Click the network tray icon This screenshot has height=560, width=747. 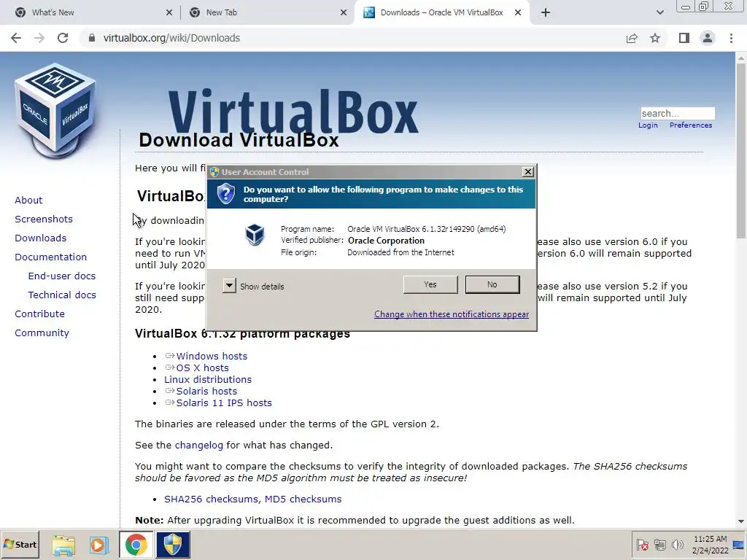click(660, 545)
